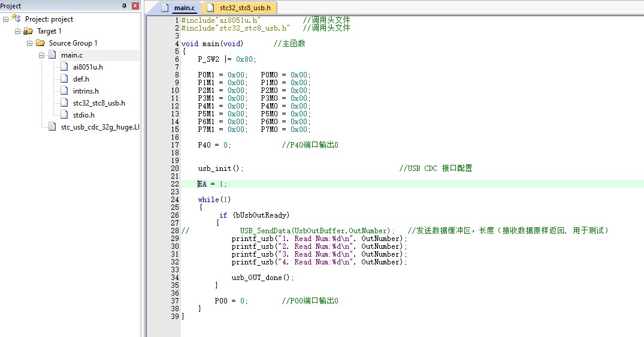Click the Source Group 1 folder icon
The height and width of the screenshot is (337, 644).
pos(40,43)
